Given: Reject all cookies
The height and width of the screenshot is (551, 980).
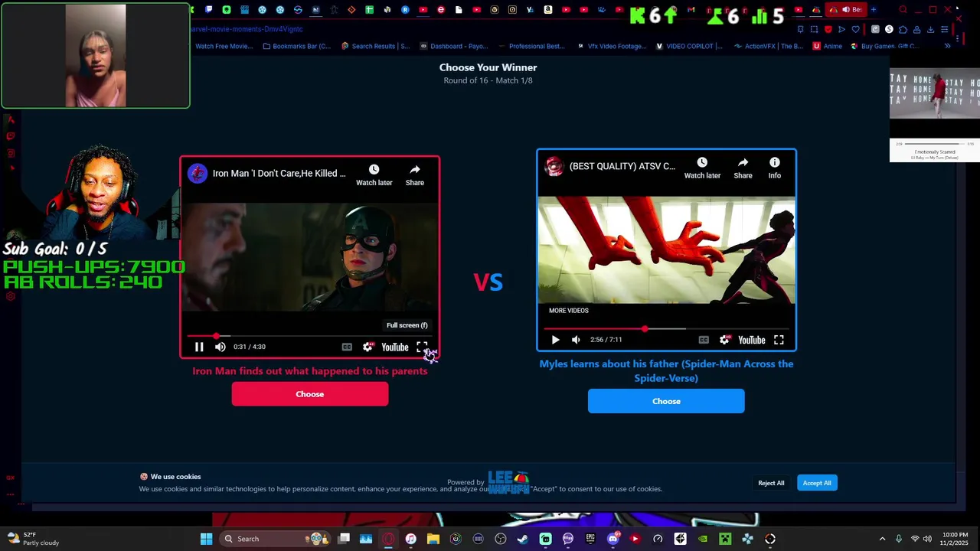Looking at the screenshot, I should click(771, 483).
